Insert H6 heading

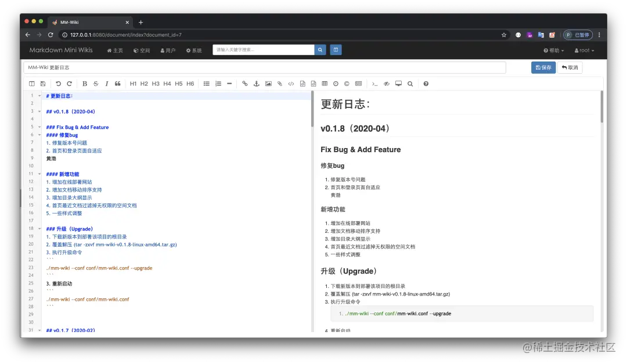click(x=190, y=84)
